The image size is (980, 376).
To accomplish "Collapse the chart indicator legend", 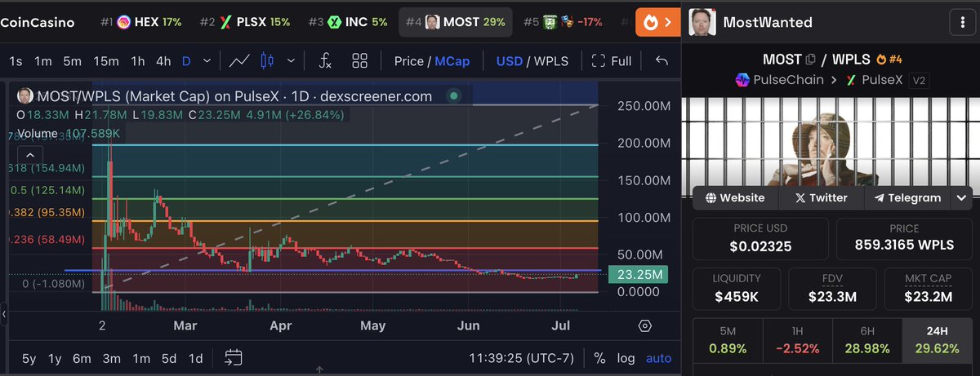I will coord(30,153).
